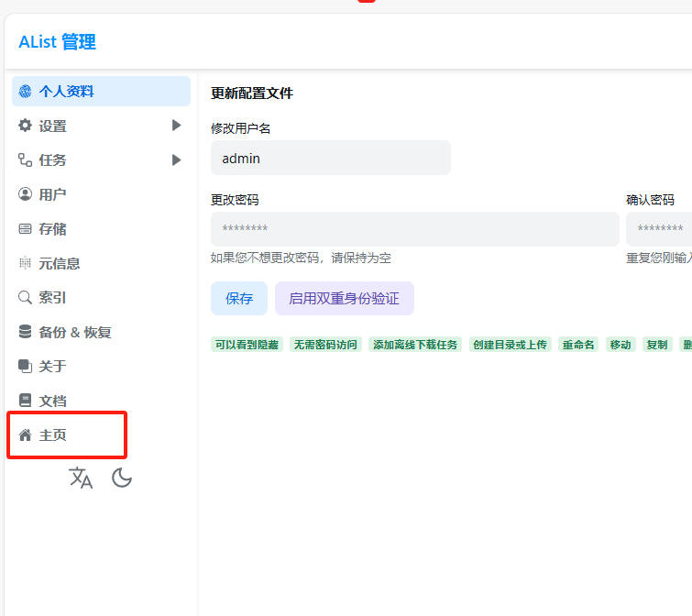Click the 保存 button
Screen dimensions: 692x616
pos(239,298)
